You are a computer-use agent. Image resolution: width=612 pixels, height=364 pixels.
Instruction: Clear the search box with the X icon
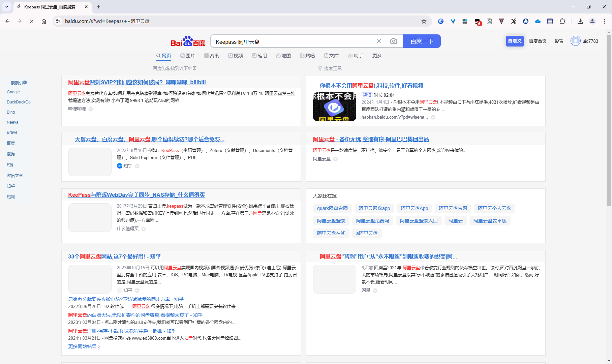379,41
